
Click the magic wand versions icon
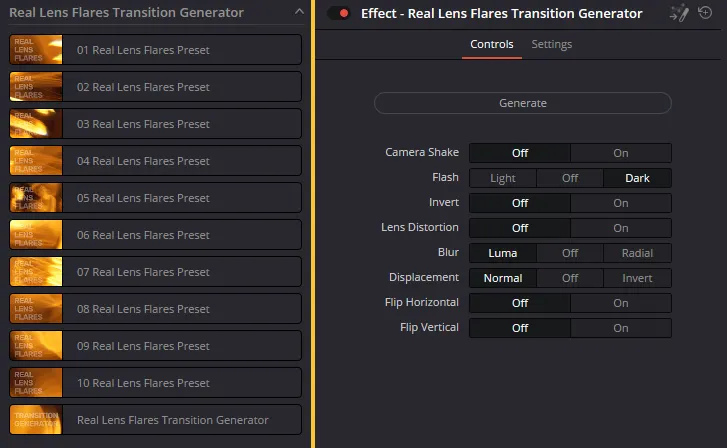[x=679, y=13]
